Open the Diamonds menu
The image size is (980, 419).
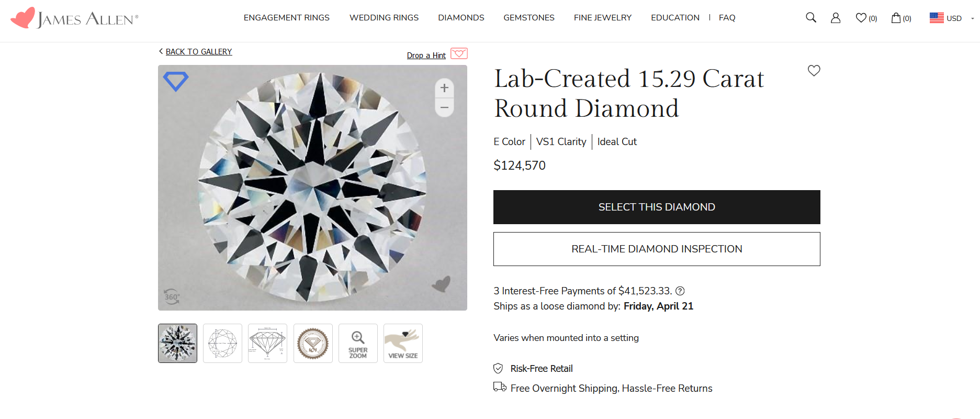coord(461,18)
